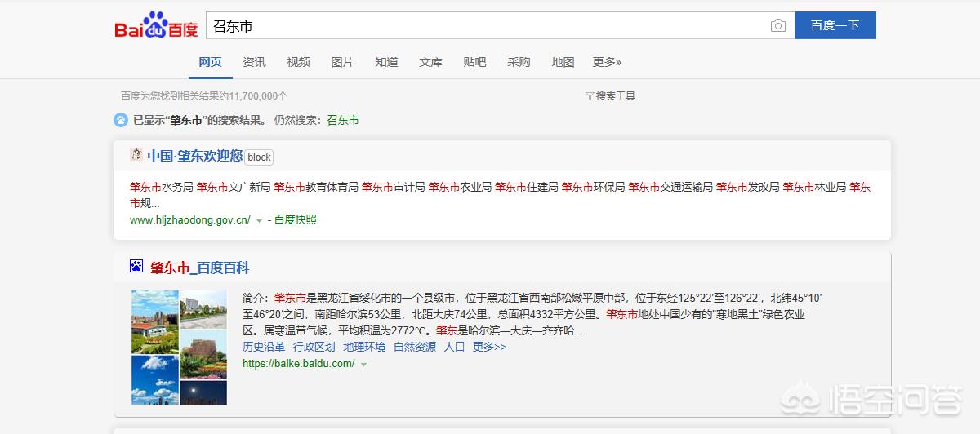Switch to the 贴吧 tab
The width and height of the screenshot is (980, 434).
click(474, 62)
